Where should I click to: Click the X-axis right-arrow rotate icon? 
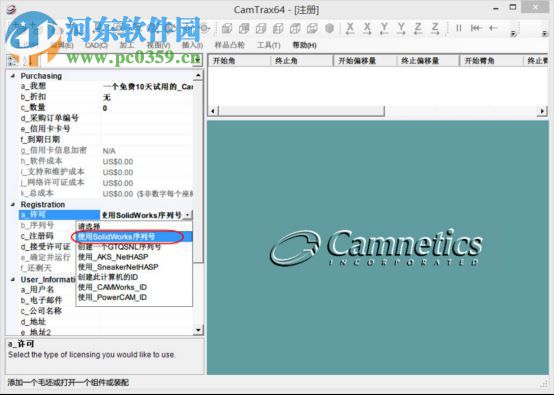click(367, 28)
